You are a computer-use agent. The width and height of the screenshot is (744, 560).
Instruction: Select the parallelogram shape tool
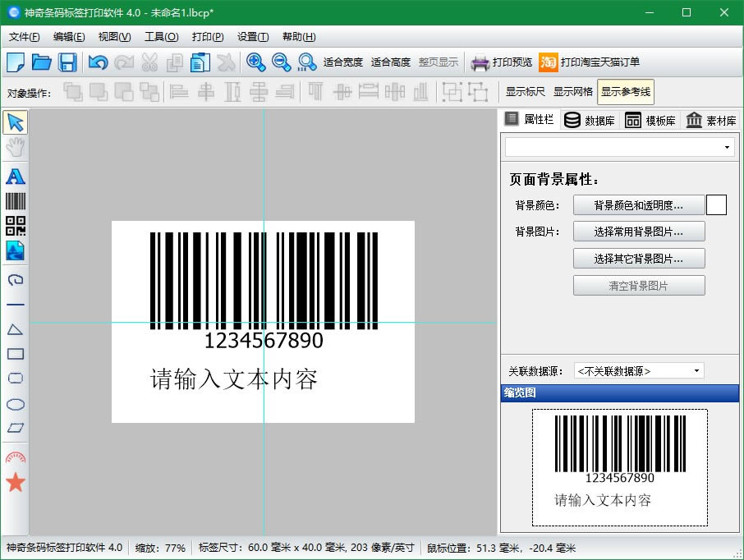(x=16, y=428)
